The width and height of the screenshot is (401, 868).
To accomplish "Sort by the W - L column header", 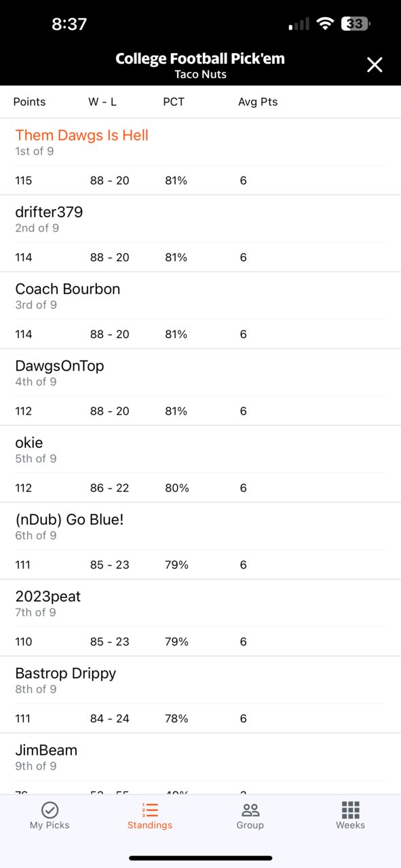I will (102, 102).
